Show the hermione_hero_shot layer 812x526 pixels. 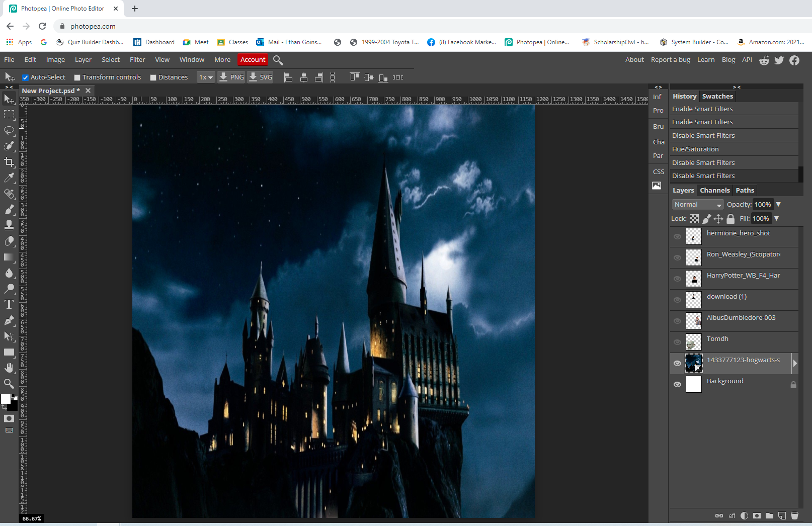click(677, 236)
